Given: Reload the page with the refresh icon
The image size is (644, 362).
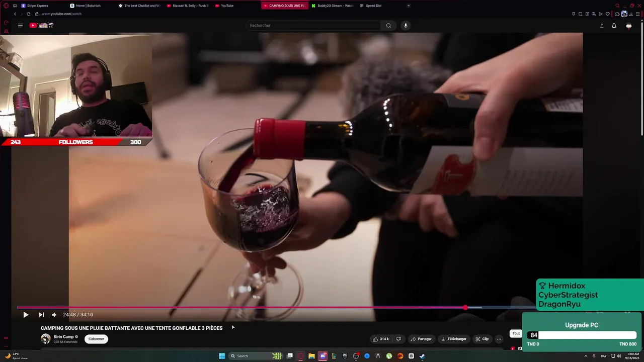Looking at the screenshot, I should [x=28, y=14].
